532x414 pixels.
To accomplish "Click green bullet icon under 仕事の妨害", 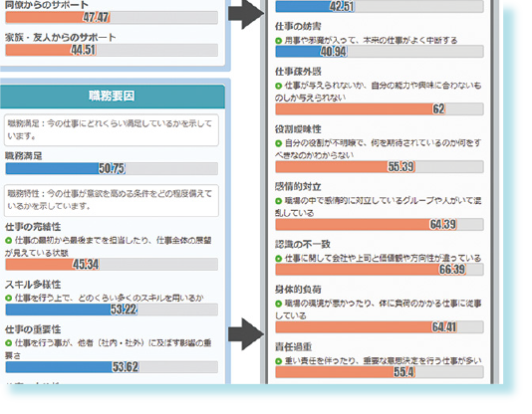I will pos(279,41).
